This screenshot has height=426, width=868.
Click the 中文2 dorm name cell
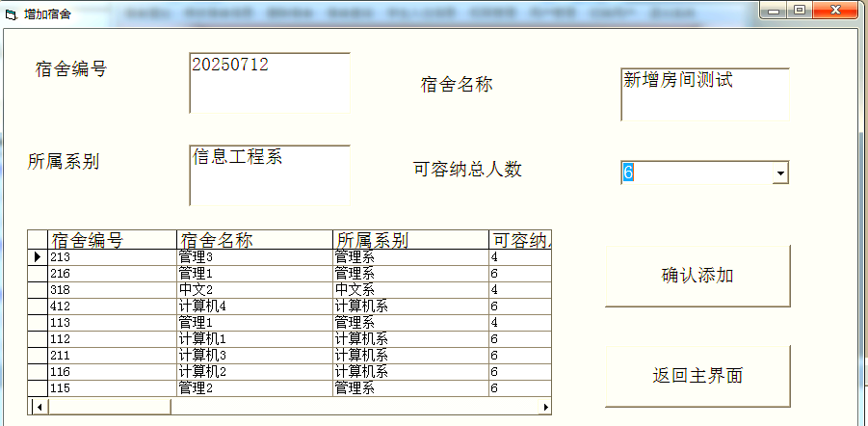click(x=255, y=290)
